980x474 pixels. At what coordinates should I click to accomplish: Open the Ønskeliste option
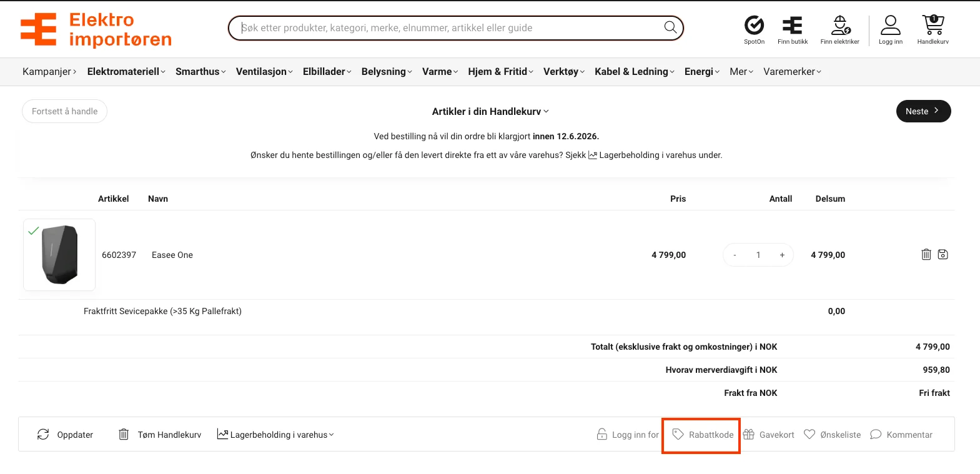[833, 435]
